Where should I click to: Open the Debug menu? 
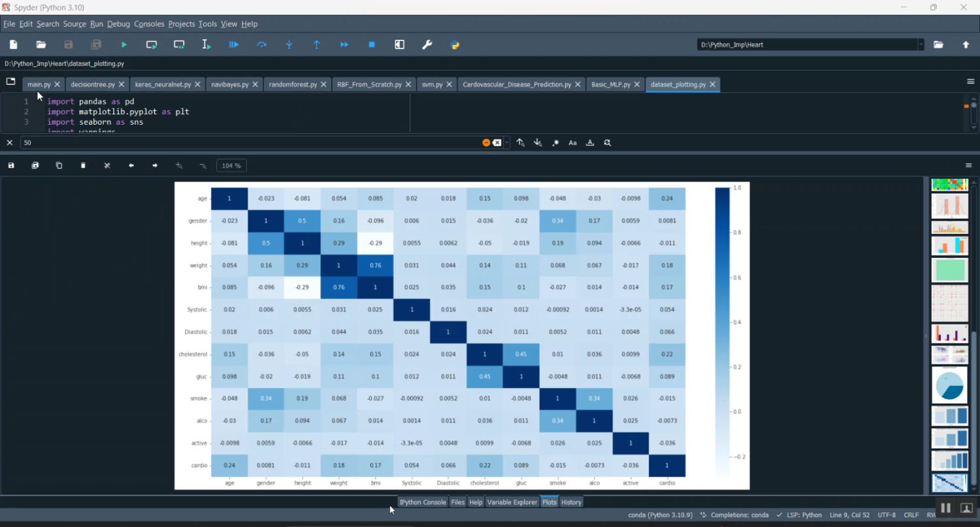[x=119, y=24]
